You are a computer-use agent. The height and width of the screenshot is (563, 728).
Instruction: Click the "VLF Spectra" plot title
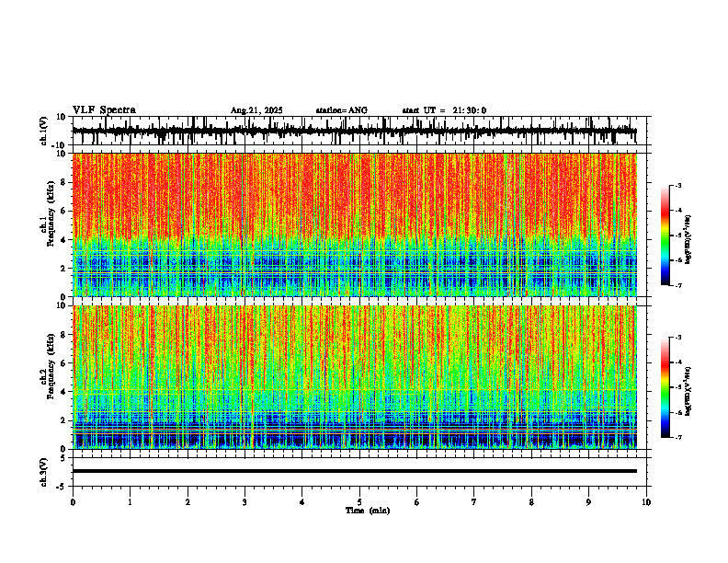point(104,110)
